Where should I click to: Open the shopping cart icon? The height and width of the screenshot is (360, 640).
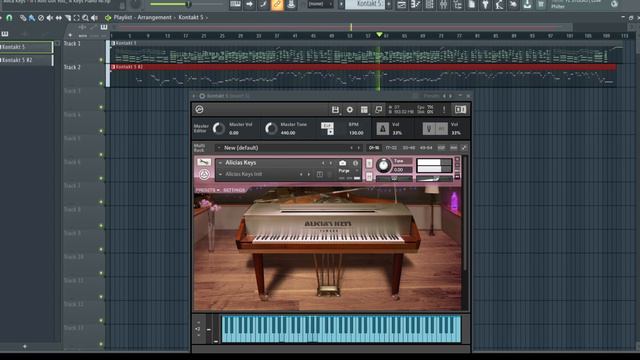(541, 4)
